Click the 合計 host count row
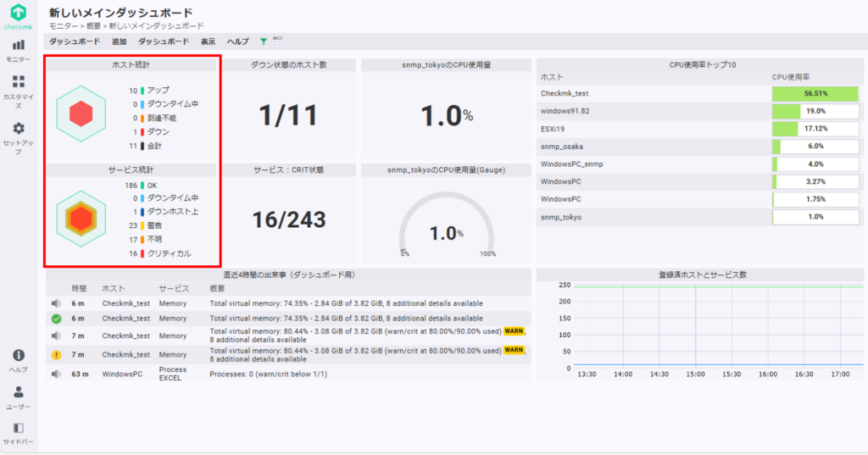 (146, 146)
